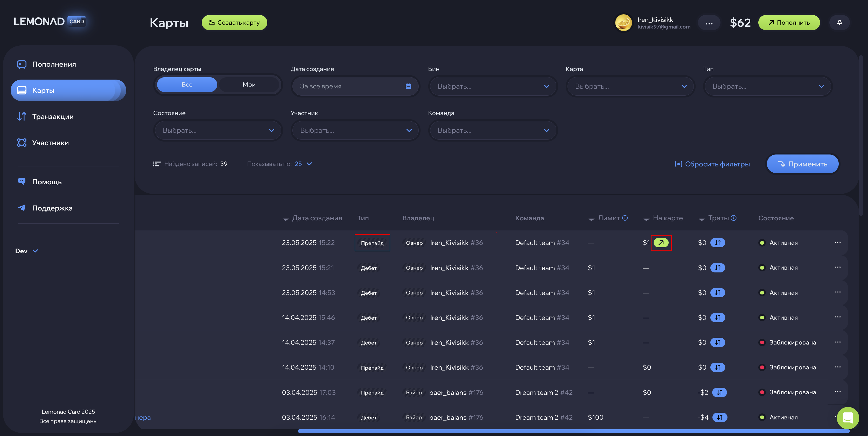The width and height of the screenshot is (868, 436).
Task: Click the calendar icon in date field
Action: tap(408, 86)
